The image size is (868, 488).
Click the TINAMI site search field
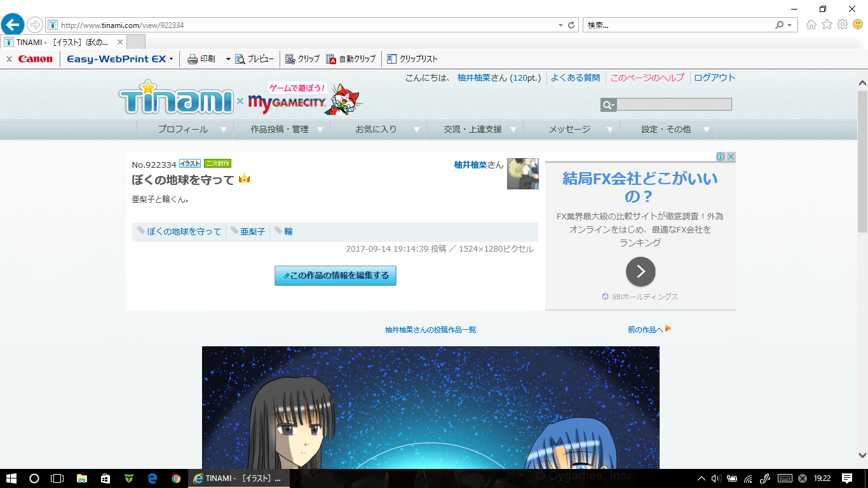pyautogui.click(x=674, y=105)
